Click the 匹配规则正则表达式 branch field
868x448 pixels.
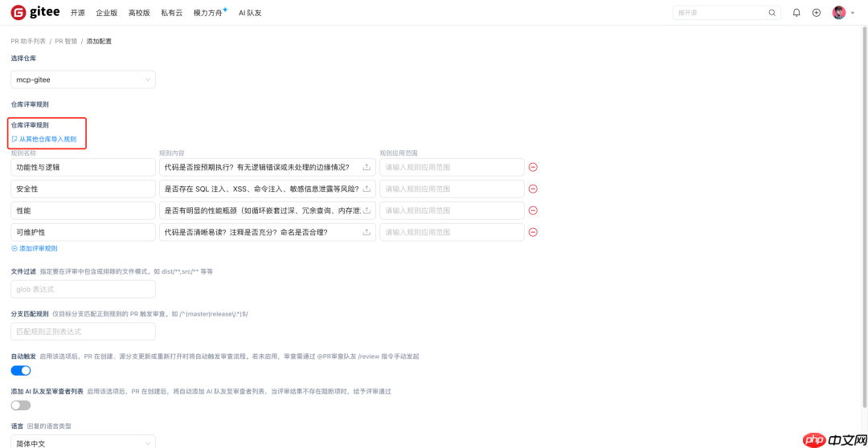click(83, 332)
